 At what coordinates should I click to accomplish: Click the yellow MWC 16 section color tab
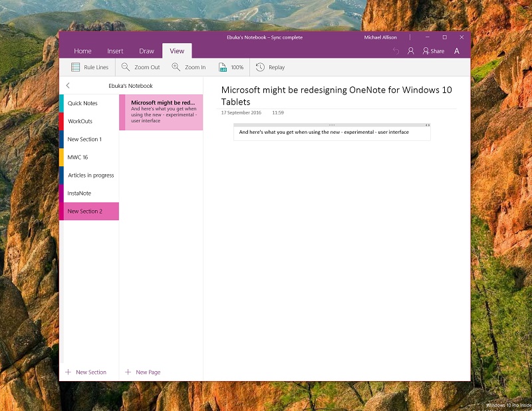click(61, 157)
